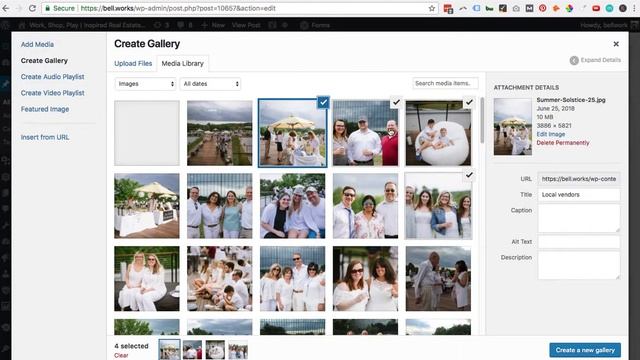
Task: Go back using the browser back arrow
Action: (7, 8)
